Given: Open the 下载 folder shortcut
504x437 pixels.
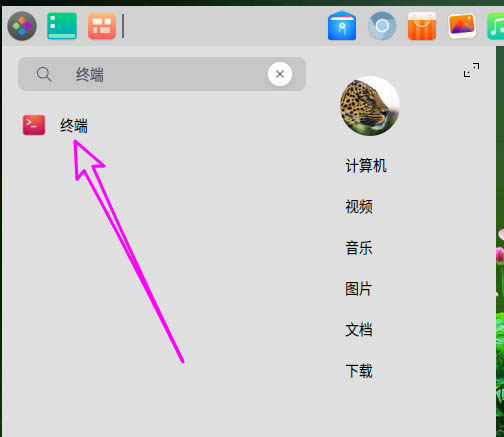Looking at the screenshot, I should pyautogui.click(x=359, y=371).
